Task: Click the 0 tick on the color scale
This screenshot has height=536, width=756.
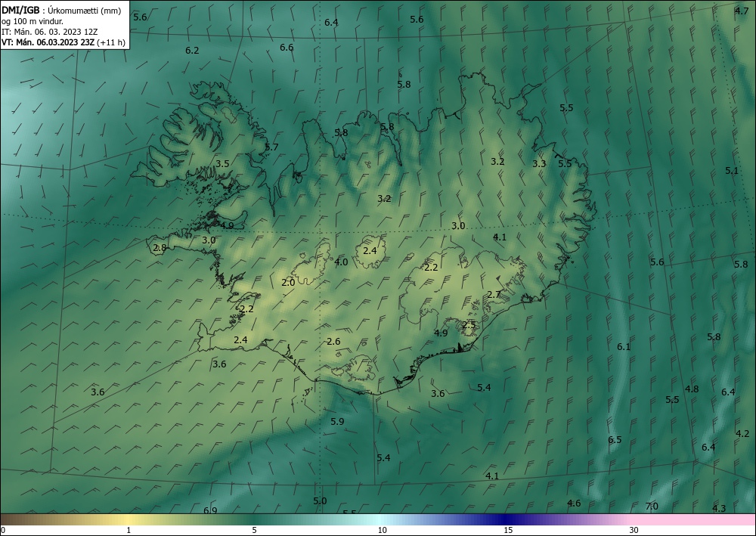Action: pyautogui.click(x=3, y=531)
